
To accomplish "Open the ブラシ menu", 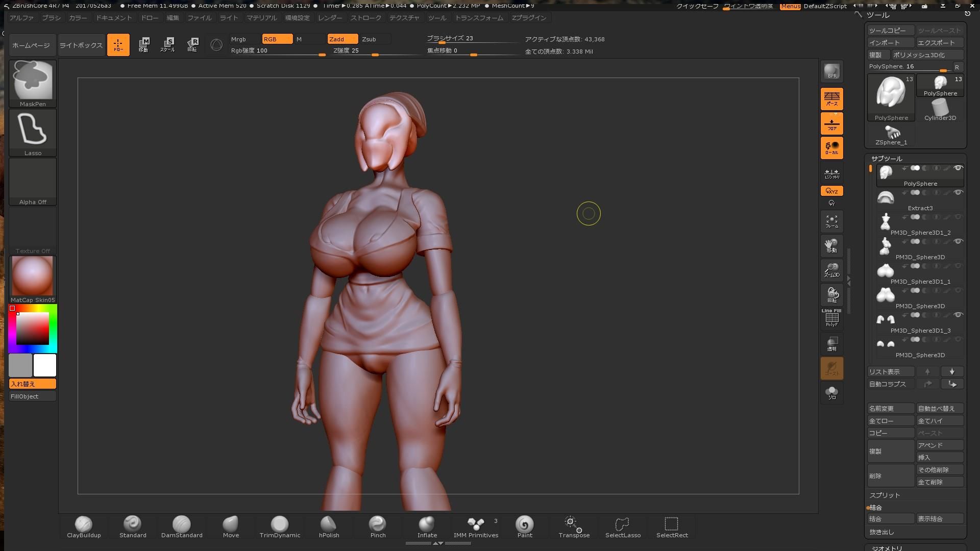I will pos(51,18).
